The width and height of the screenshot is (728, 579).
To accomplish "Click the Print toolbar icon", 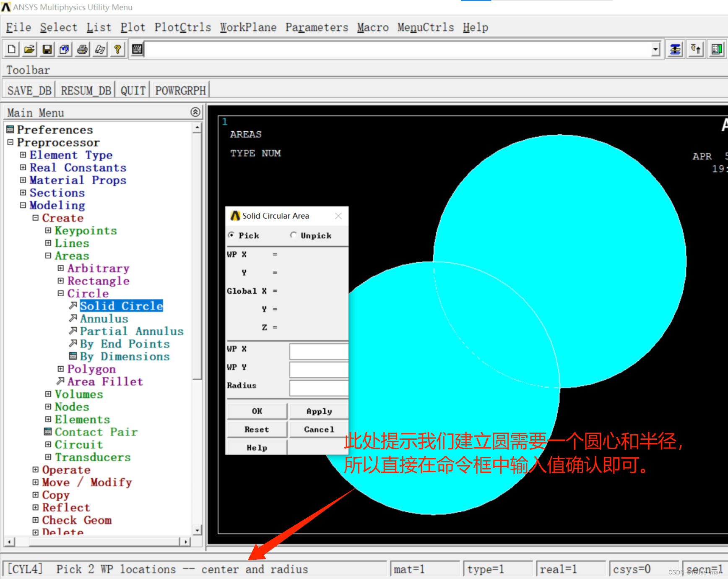I will click(82, 49).
